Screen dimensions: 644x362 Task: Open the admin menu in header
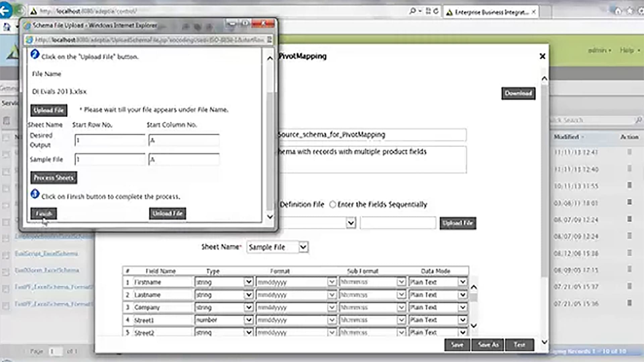[x=599, y=50]
